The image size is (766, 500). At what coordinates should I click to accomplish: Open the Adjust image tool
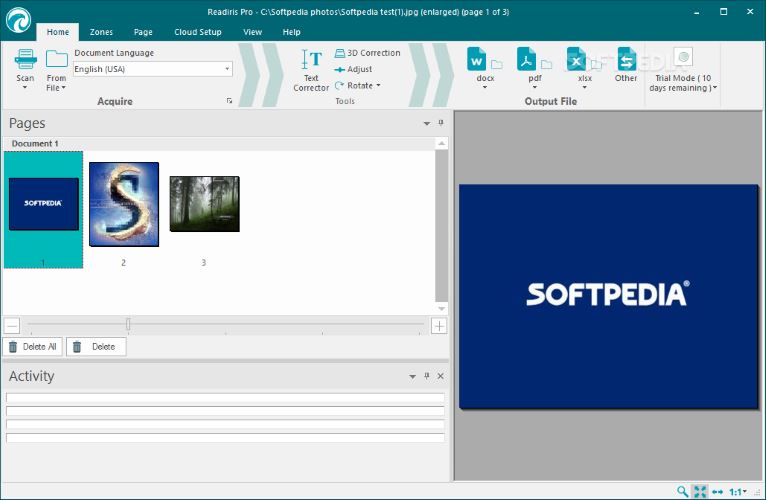[x=353, y=69]
